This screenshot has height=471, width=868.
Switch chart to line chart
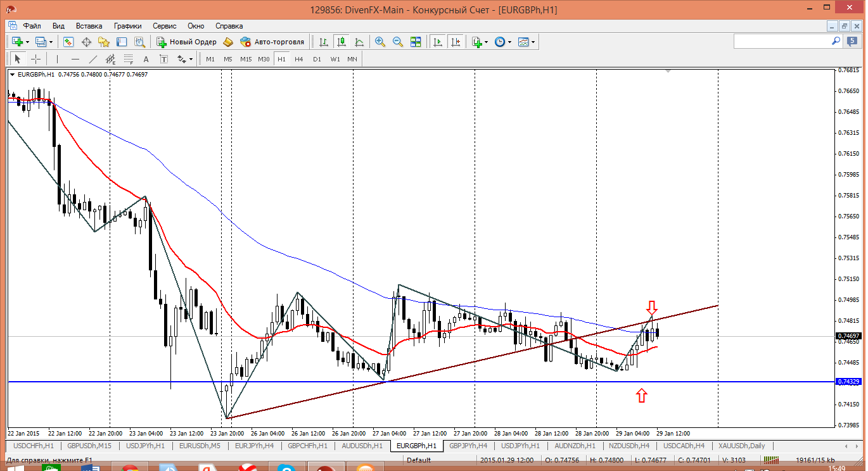point(359,42)
